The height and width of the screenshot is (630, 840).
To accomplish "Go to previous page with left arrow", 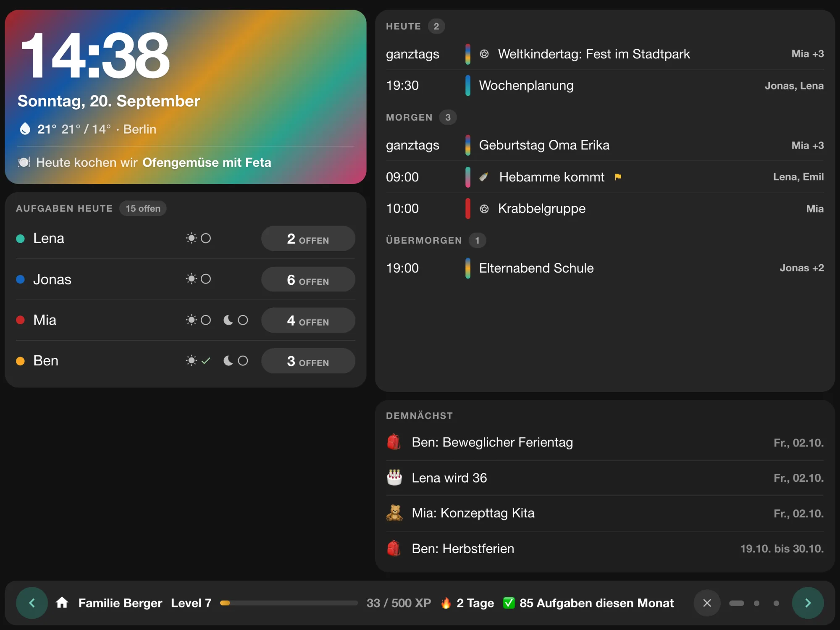I will tap(32, 603).
